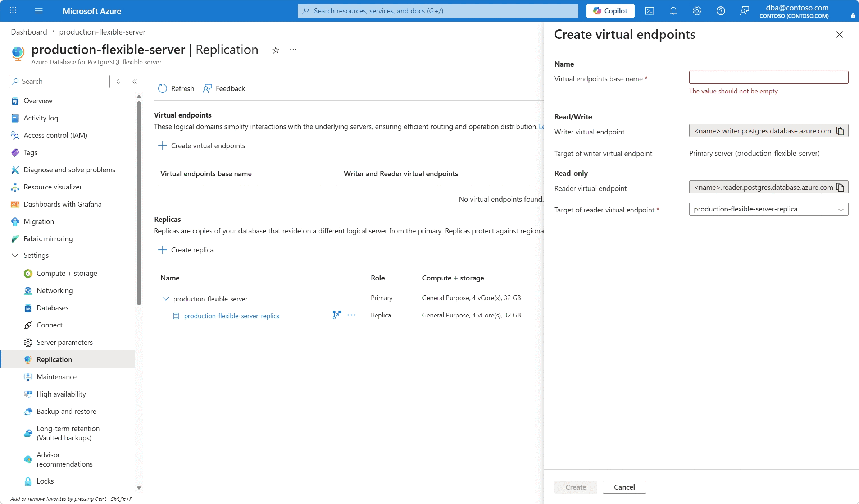The width and height of the screenshot is (859, 504).
Task: Click the Create button in the panel
Action: point(576,487)
